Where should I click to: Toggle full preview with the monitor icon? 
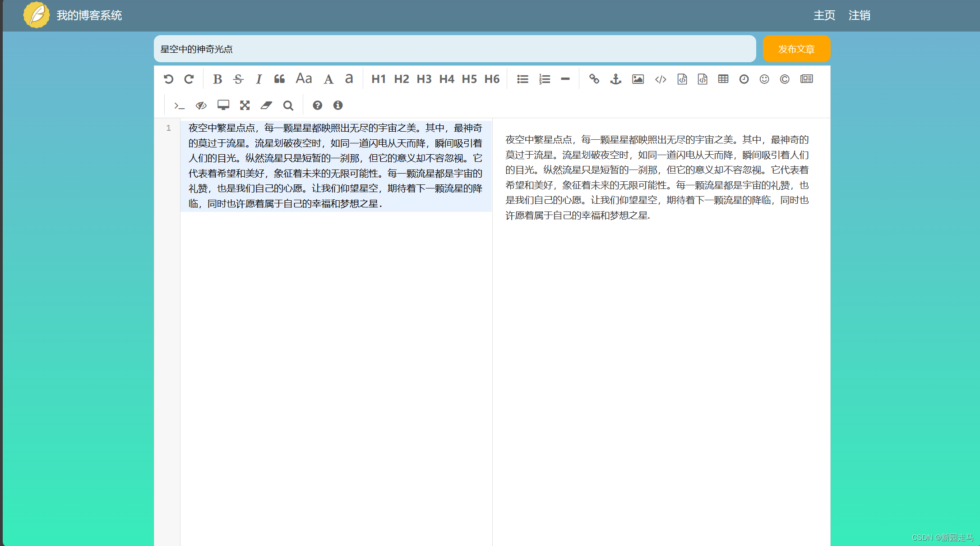pos(223,106)
